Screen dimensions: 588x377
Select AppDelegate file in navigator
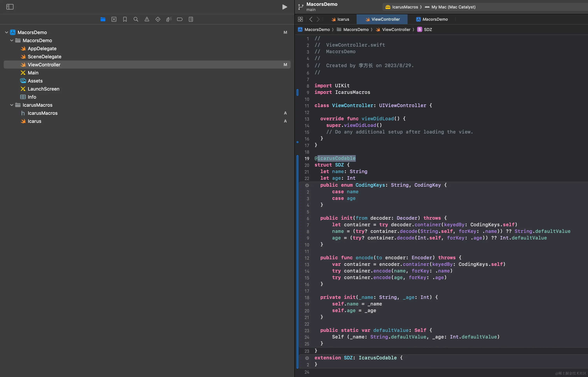[42, 48]
